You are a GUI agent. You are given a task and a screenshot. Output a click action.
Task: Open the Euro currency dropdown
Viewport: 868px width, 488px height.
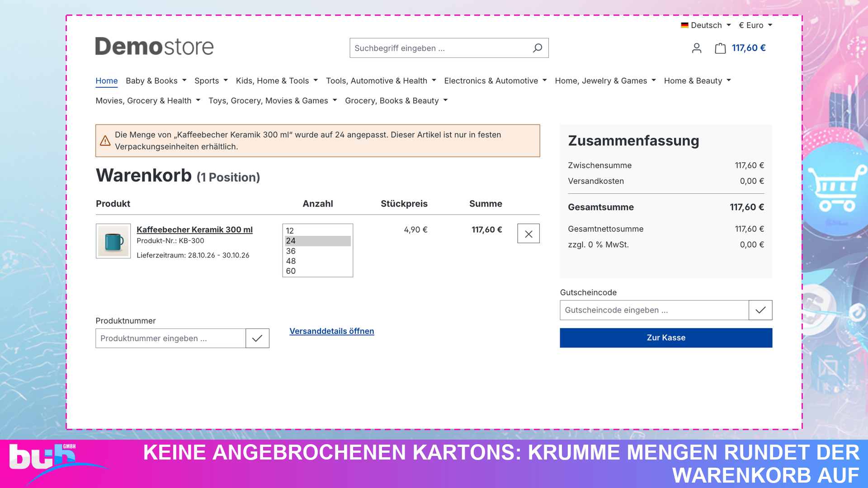coord(755,25)
